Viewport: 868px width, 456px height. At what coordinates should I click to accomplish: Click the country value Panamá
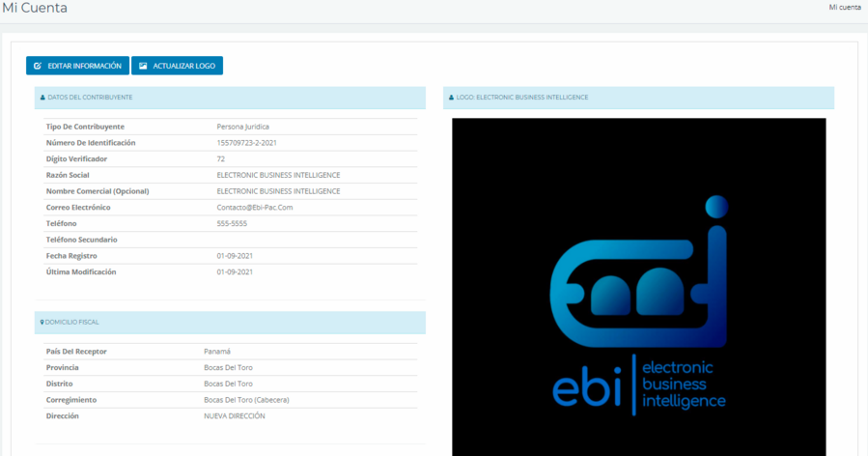click(217, 352)
